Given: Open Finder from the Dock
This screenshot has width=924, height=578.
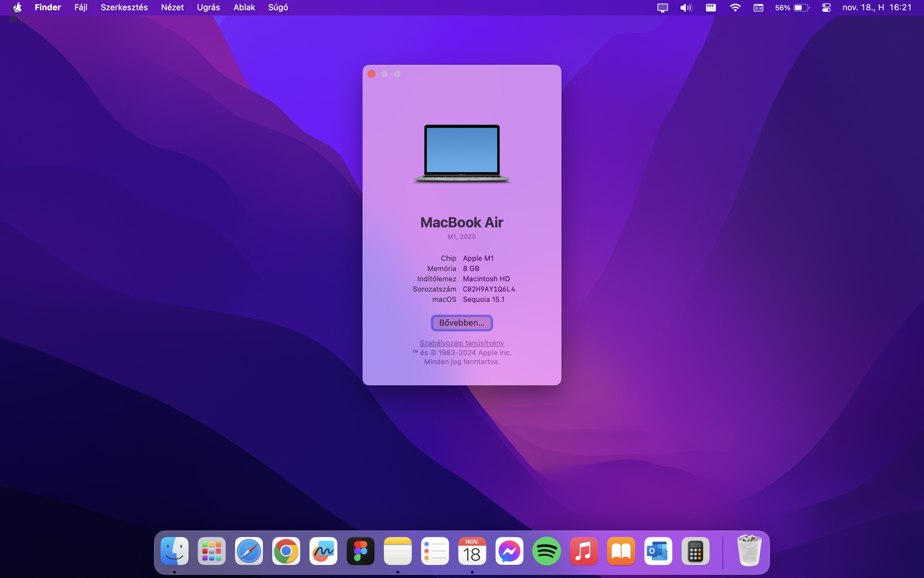Looking at the screenshot, I should point(175,551).
